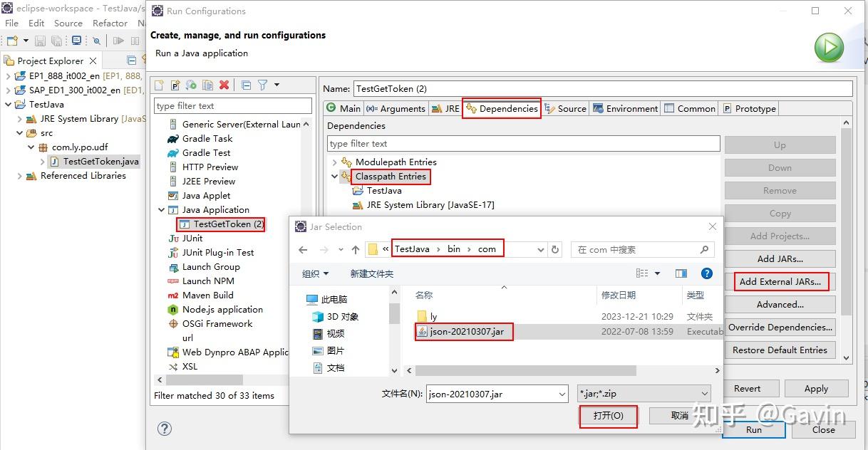Click the Add External JARs button

click(780, 281)
